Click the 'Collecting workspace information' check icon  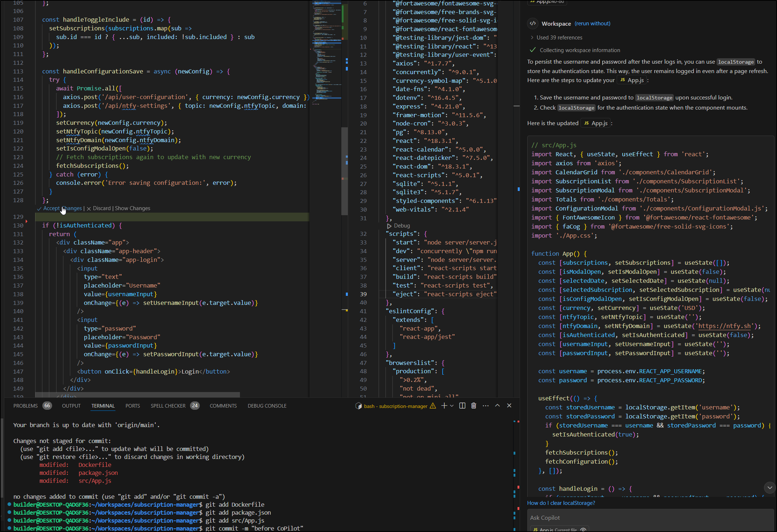(x=532, y=50)
